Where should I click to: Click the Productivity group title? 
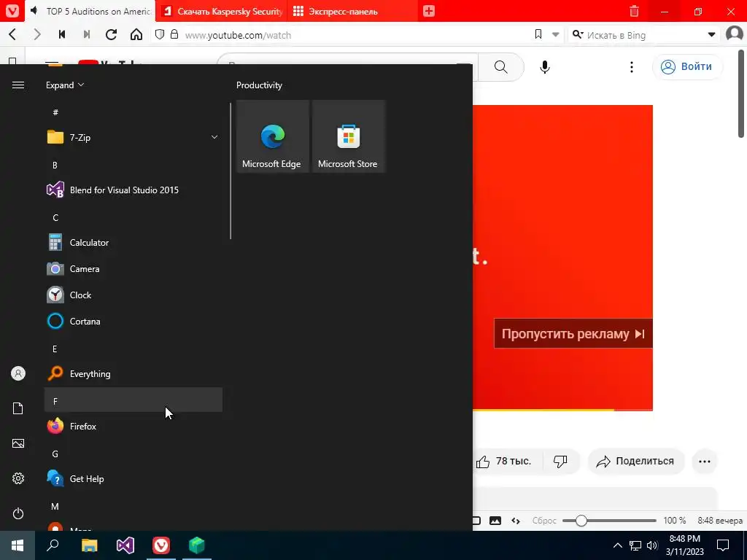point(259,85)
